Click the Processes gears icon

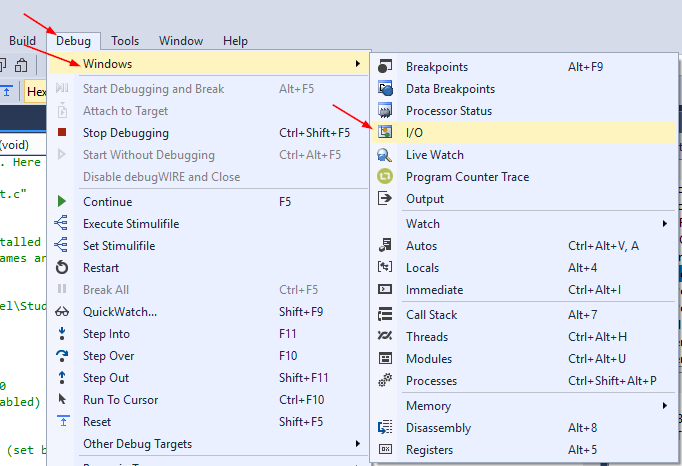tap(385, 380)
